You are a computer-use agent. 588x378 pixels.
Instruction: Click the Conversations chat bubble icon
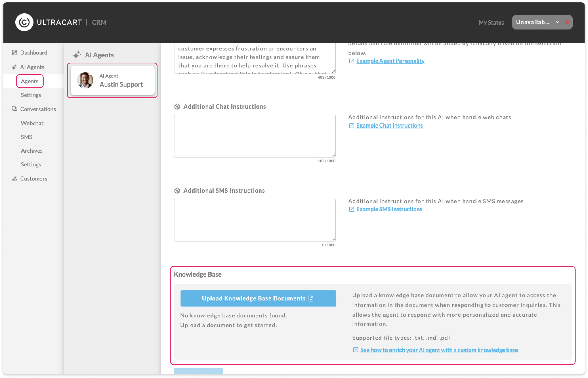15,109
